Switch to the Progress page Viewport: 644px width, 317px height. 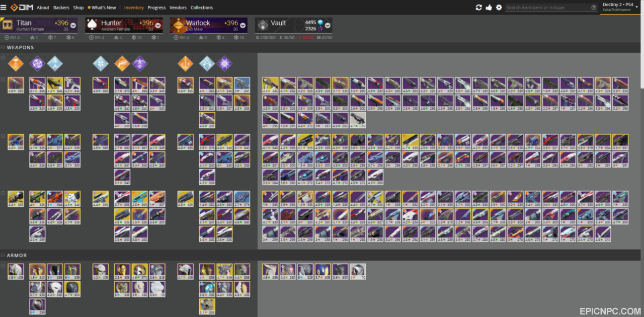point(156,8)
